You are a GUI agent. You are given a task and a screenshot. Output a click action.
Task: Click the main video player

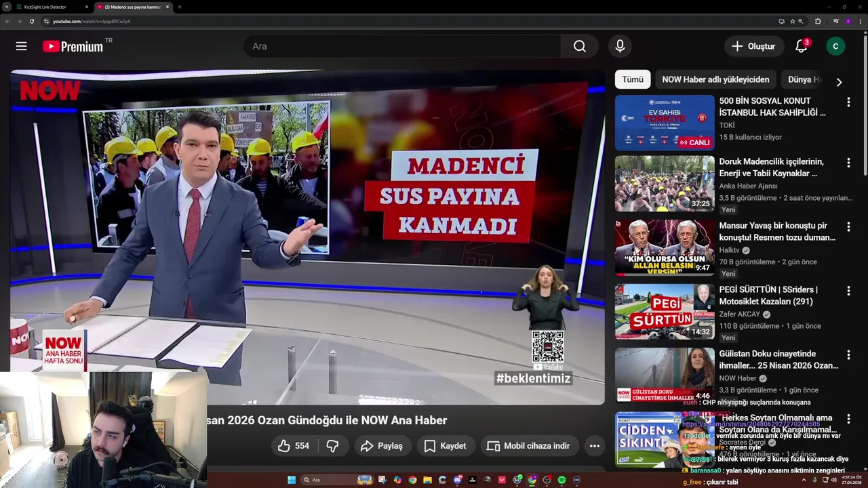307,237
